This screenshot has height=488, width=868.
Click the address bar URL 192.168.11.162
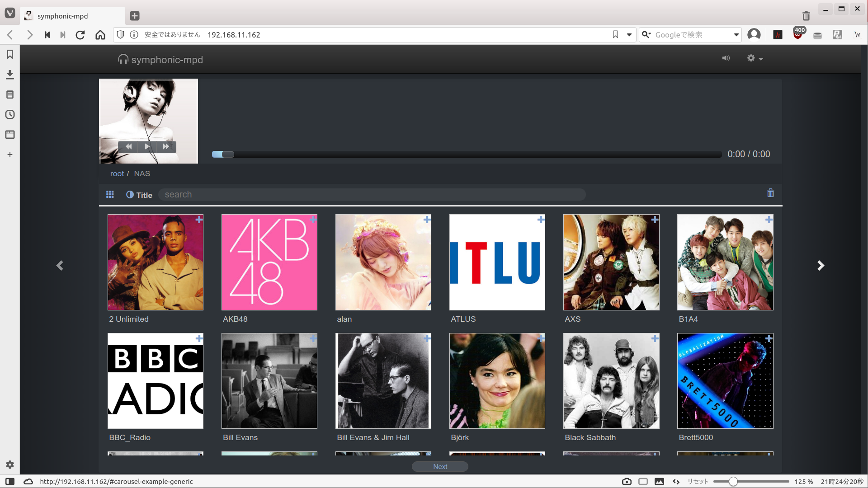pos(234,35)
